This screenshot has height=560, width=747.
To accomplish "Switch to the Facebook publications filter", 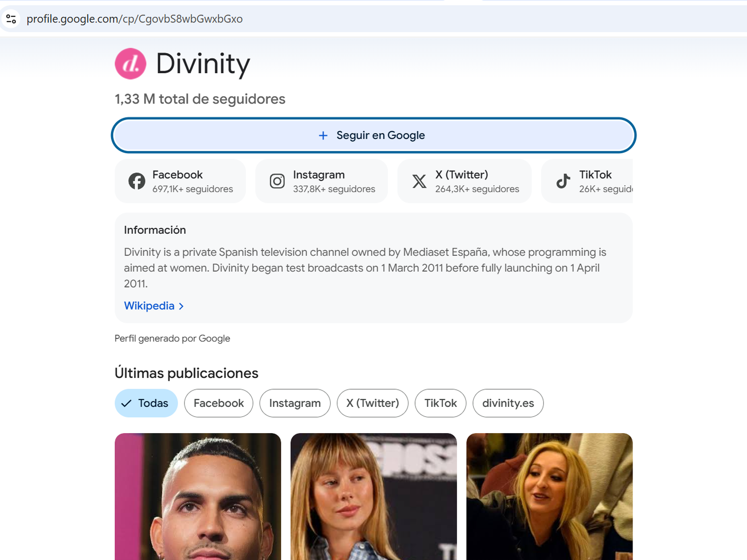I will [218, 403].
